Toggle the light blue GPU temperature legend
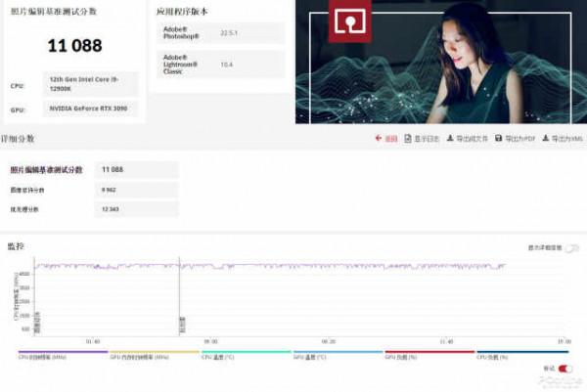This screenshot has width=587, height=392. pyautogui.click(x=338, y=355)
